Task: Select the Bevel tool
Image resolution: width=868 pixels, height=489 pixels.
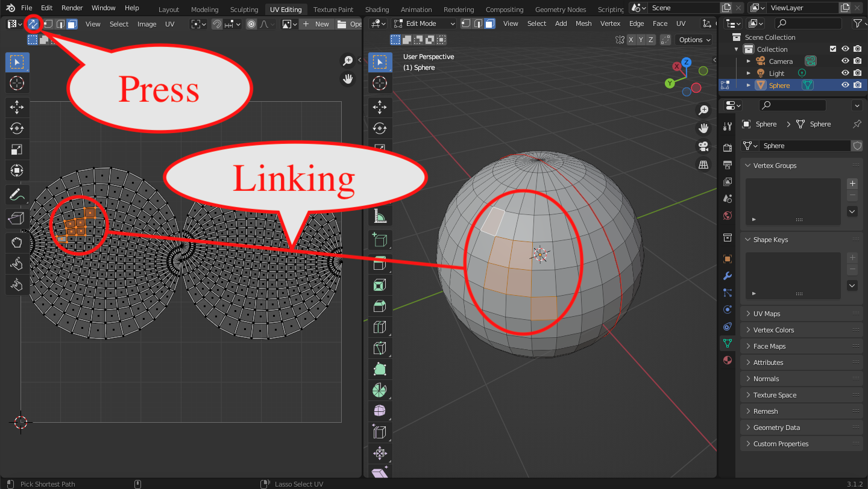Action: [380, 306]
